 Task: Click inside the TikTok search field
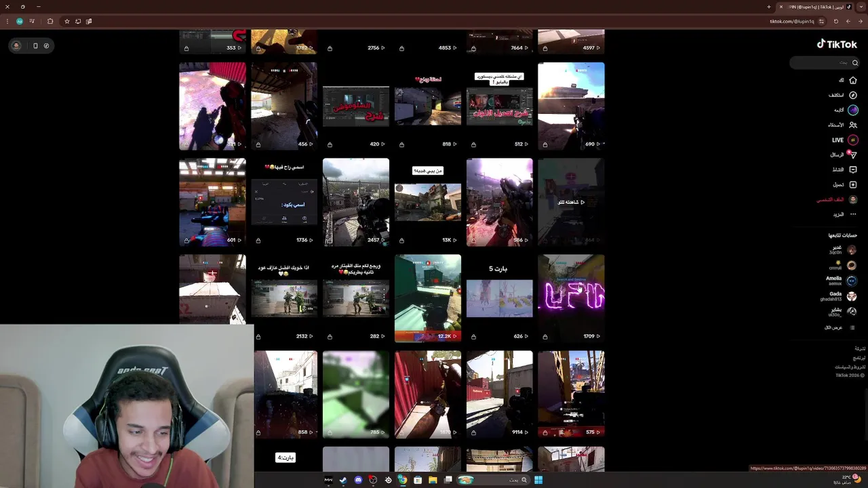pyautogui.click(x=825, y=62)
